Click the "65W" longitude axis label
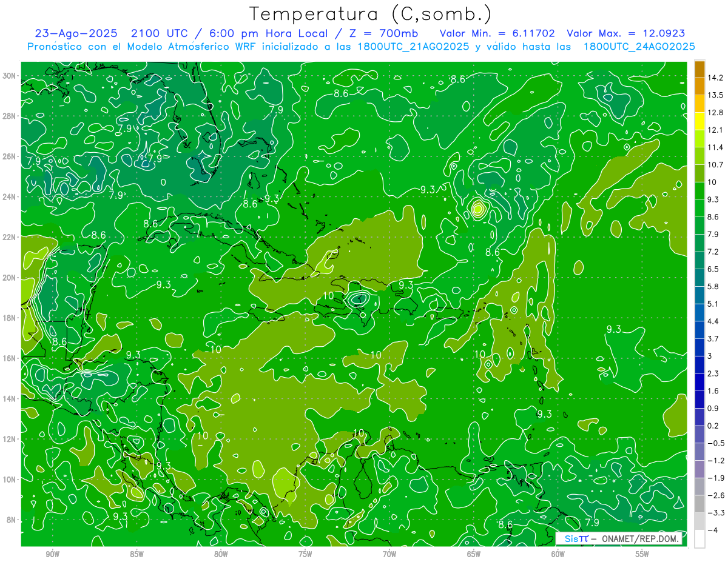The image size is (728, 562). [474, 554]
